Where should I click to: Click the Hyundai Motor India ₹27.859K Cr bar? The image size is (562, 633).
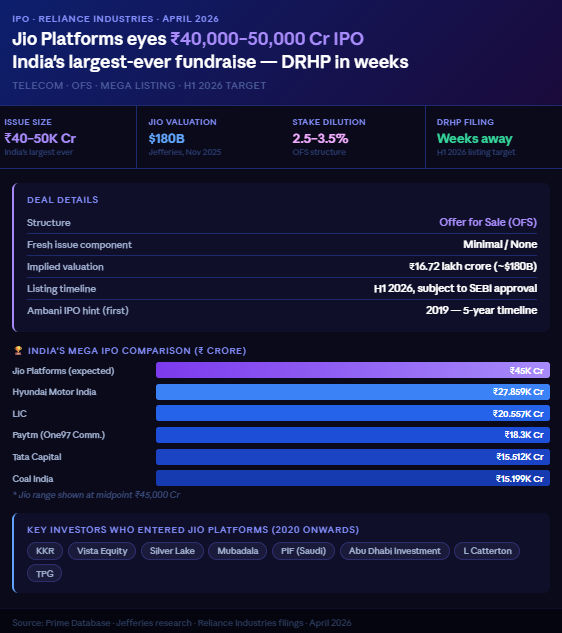coord(353,392)
